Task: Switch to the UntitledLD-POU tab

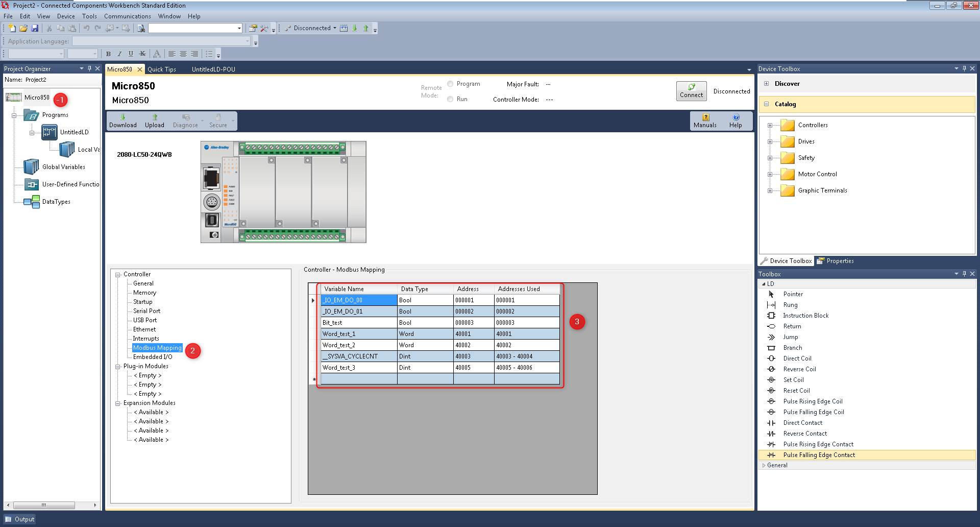Action: pos(213,69)
